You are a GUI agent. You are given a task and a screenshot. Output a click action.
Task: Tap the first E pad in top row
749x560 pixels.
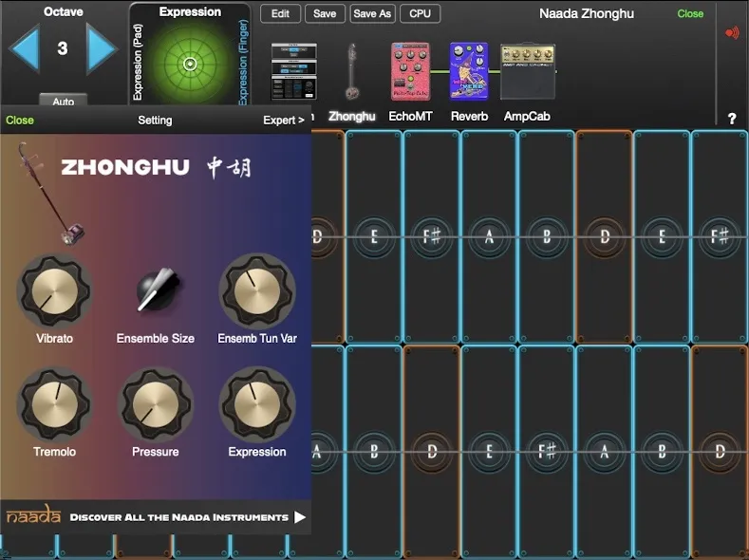coord(374,236)
